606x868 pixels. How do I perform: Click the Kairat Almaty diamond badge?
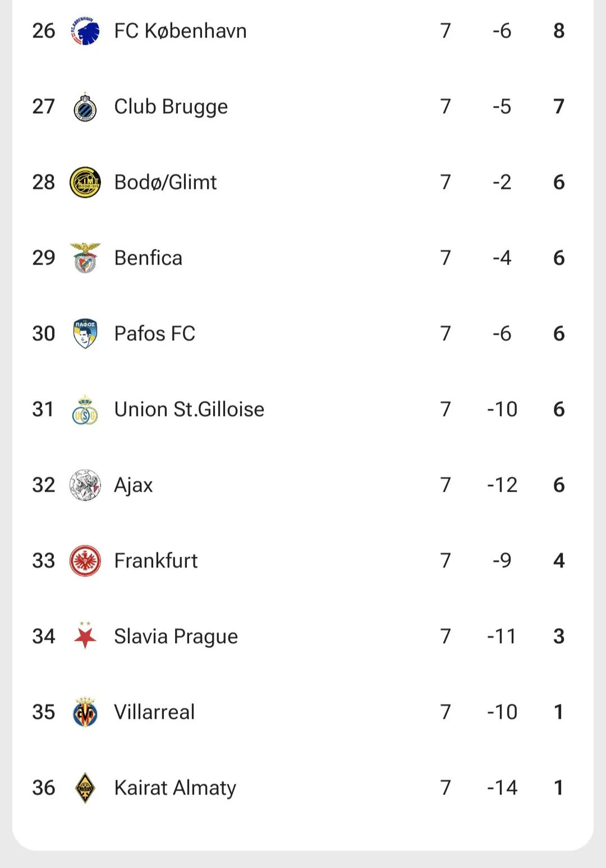point(85,788)
